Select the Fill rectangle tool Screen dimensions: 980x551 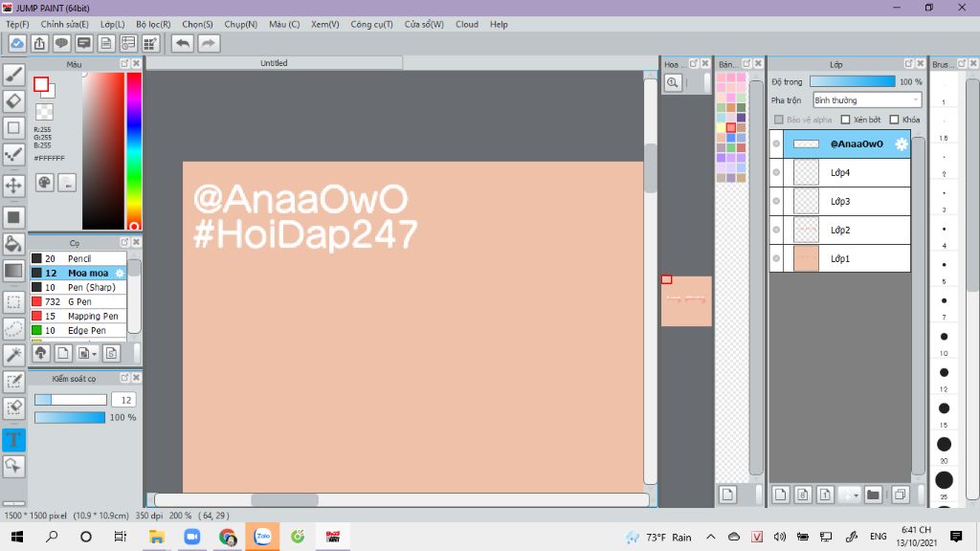tap(13, 217)
